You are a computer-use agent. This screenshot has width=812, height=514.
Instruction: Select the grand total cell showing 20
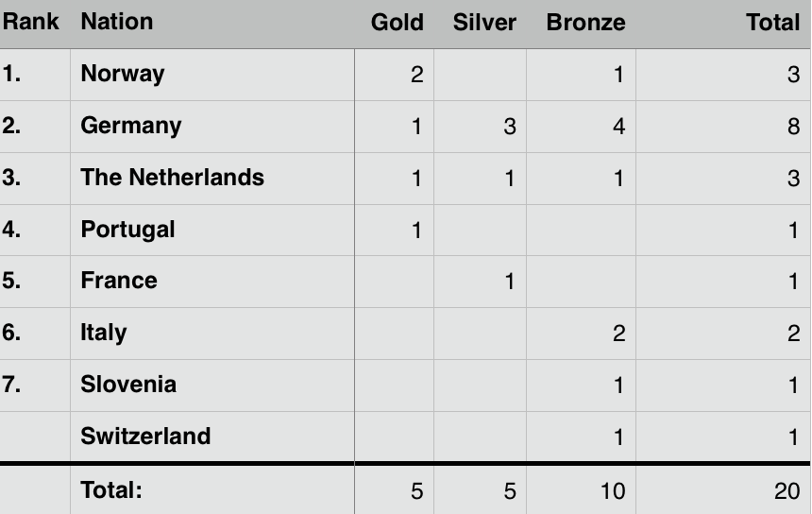[723, 490]
